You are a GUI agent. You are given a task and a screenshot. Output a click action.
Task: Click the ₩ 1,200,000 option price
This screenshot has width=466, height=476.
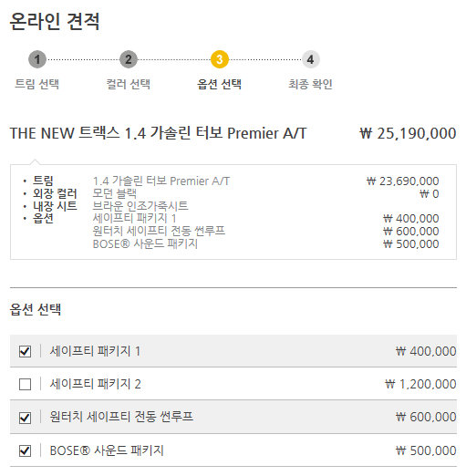click(420, 384)
